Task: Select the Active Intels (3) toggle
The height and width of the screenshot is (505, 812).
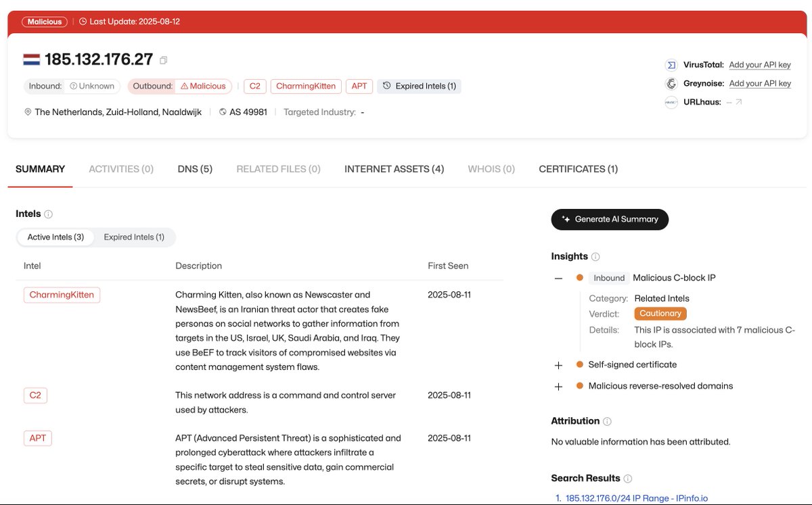Action: tap(55, 237)
